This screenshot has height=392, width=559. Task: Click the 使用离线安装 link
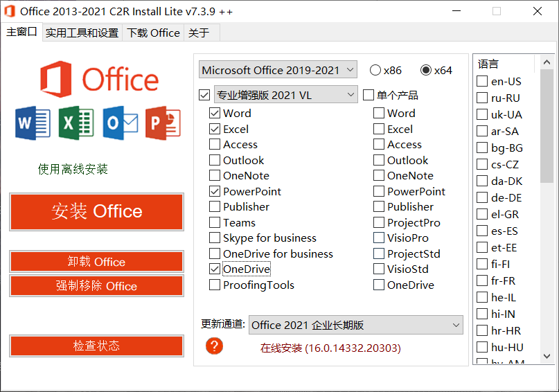click(x=73, y=169)
